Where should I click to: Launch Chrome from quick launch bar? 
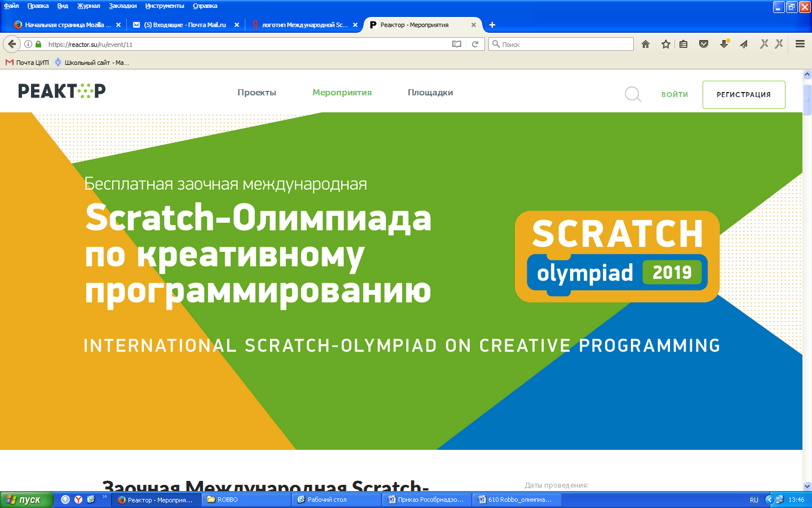pos(65,500)
